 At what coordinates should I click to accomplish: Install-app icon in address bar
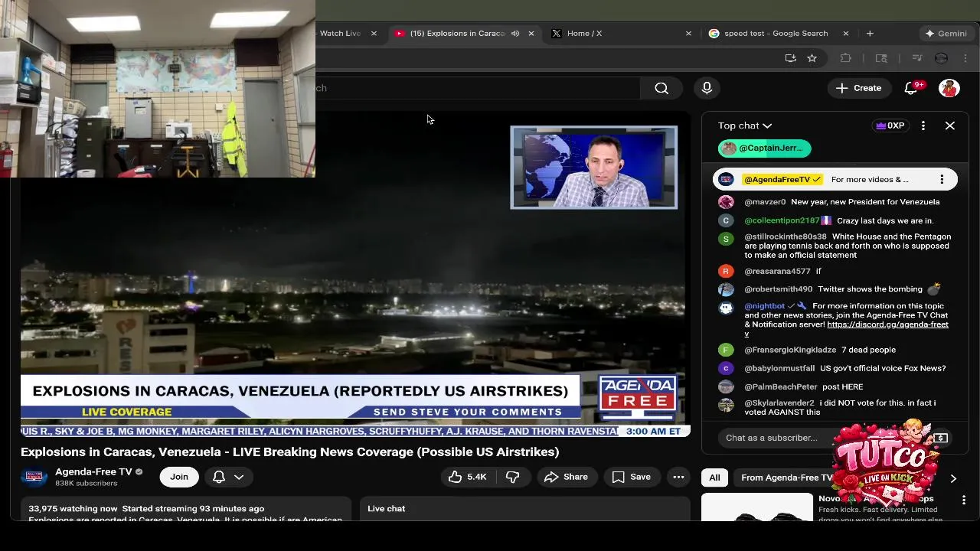point(791,58)
